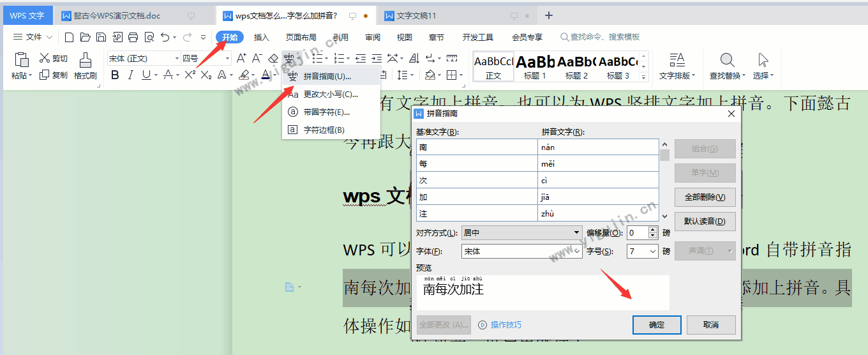868x355 pixels.
Task: Increase font size with A+ icon
Action: click(241, 58)
